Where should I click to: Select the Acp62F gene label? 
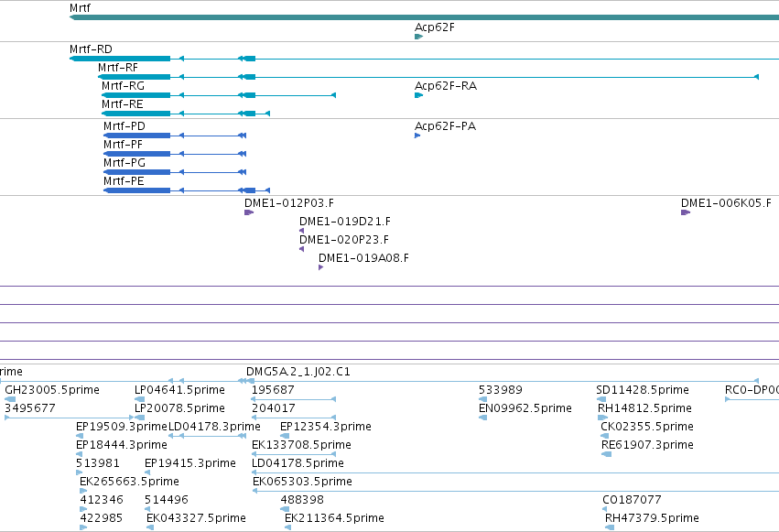pyautogui.click(x=435, y=27)
